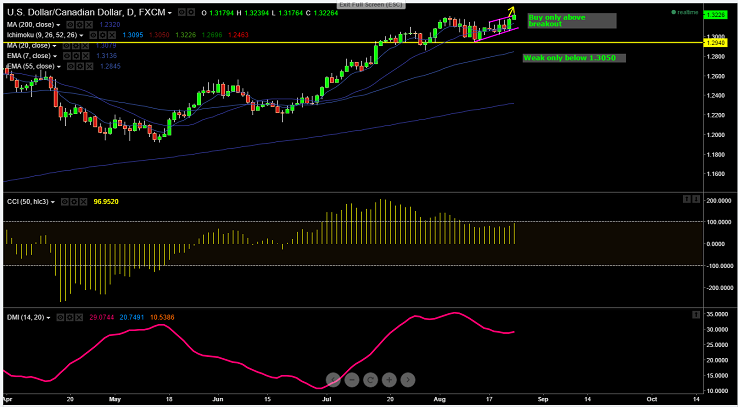Expand the MA (200, close) dropdown arrow

coord(58,24)
